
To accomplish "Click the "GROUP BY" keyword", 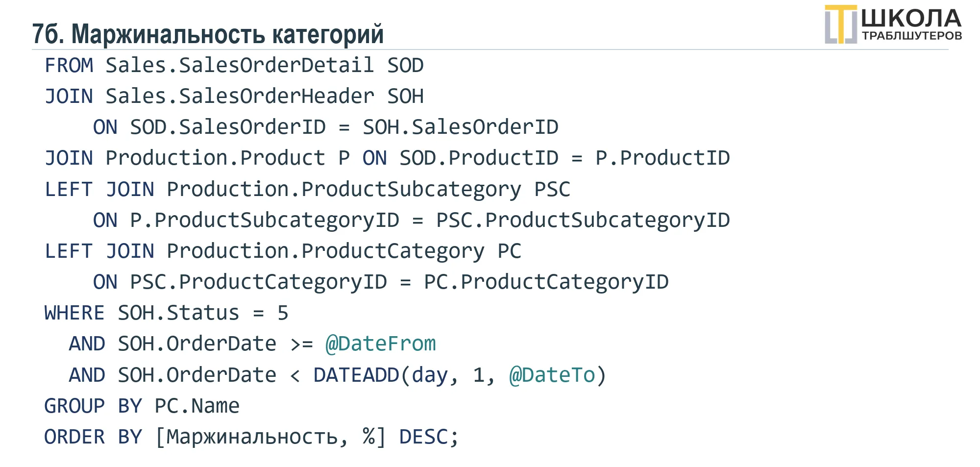I will [x=93, y=406].
